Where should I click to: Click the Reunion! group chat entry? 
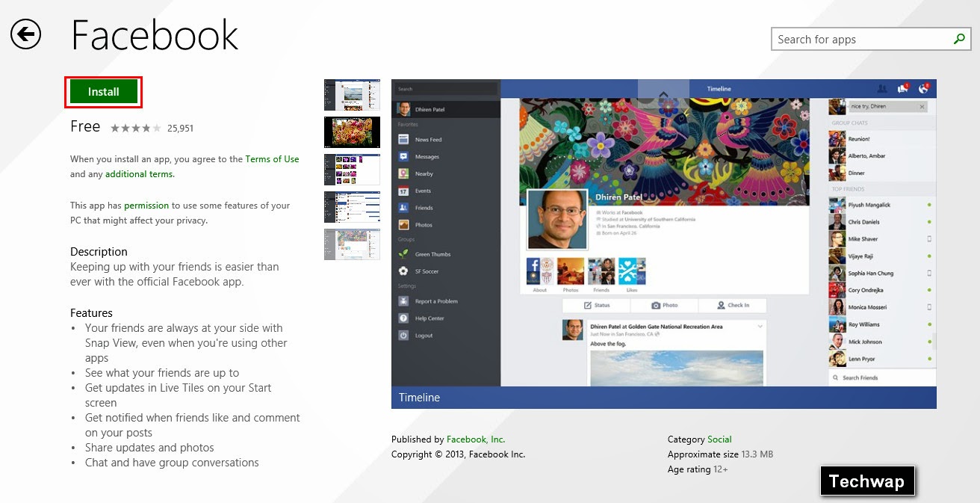(881, 139)
